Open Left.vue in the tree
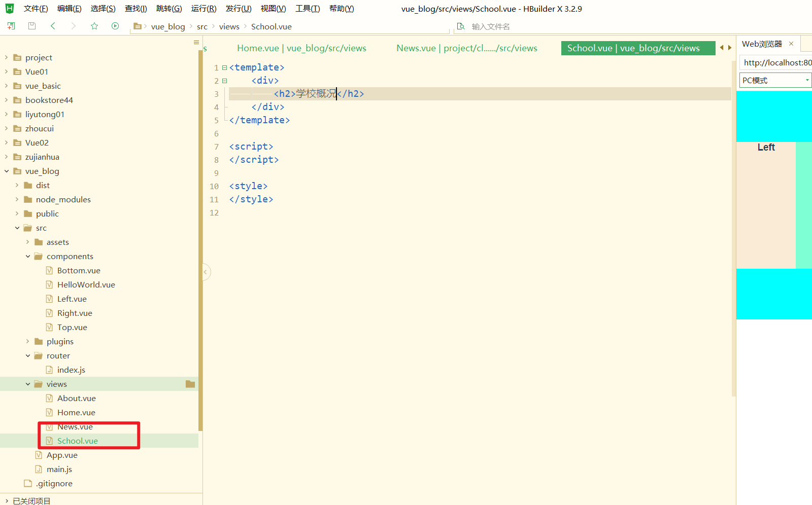The width and height of the screenshot is (812, 505). coord(72,299)
